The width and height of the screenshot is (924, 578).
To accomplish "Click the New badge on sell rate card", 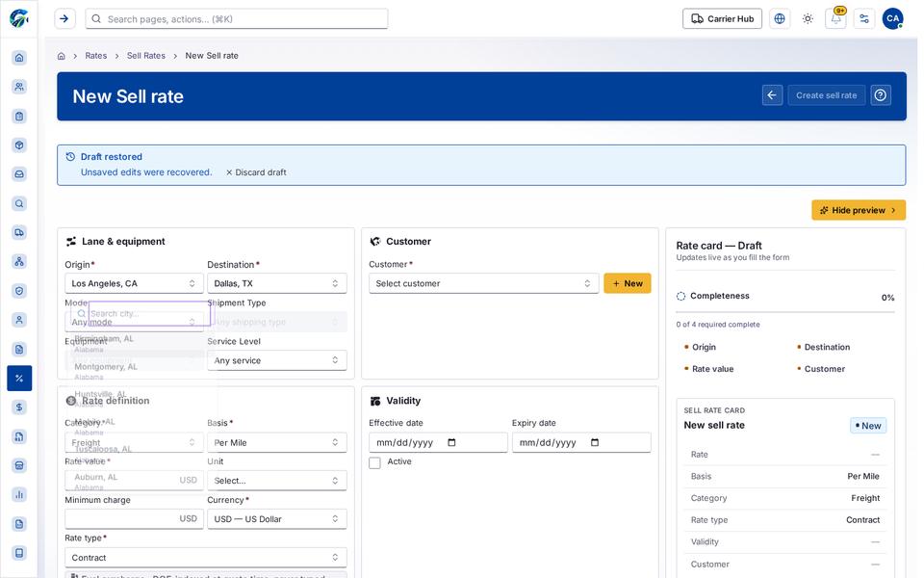I will (x=868, y=426).
